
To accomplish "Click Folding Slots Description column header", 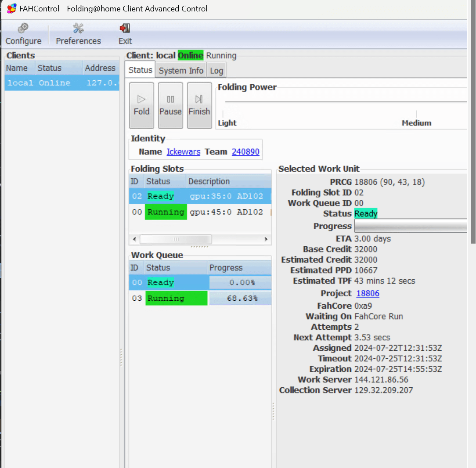I will coord(229,181).
